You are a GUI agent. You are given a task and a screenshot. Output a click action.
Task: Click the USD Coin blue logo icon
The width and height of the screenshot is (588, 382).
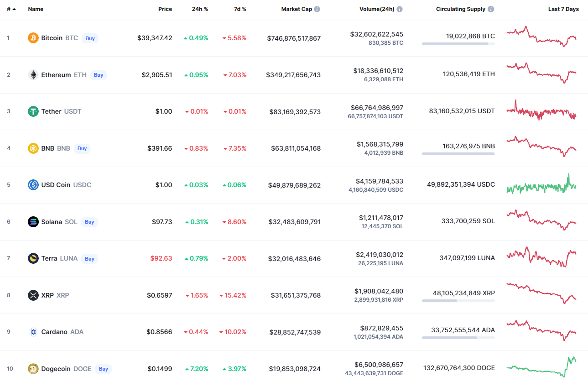33,185
